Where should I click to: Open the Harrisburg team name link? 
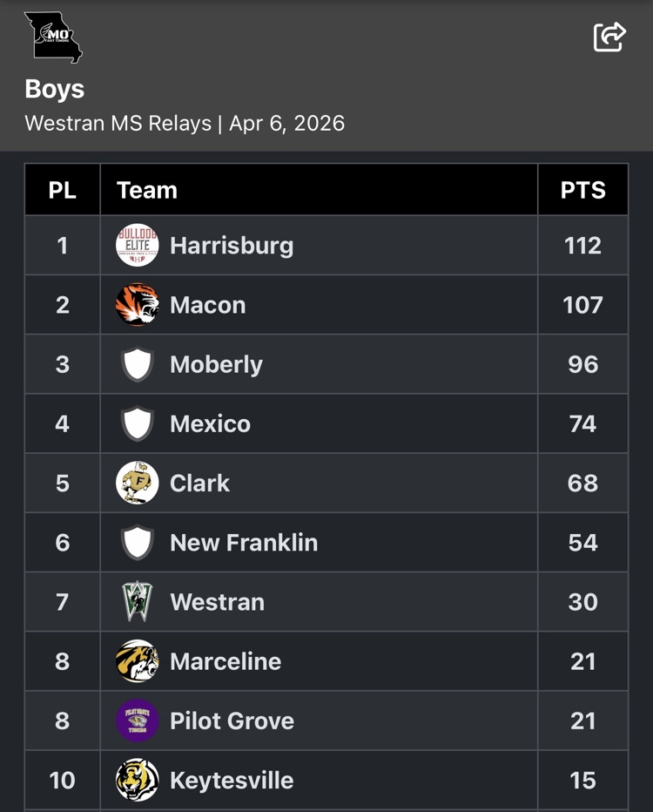(232, 246)
